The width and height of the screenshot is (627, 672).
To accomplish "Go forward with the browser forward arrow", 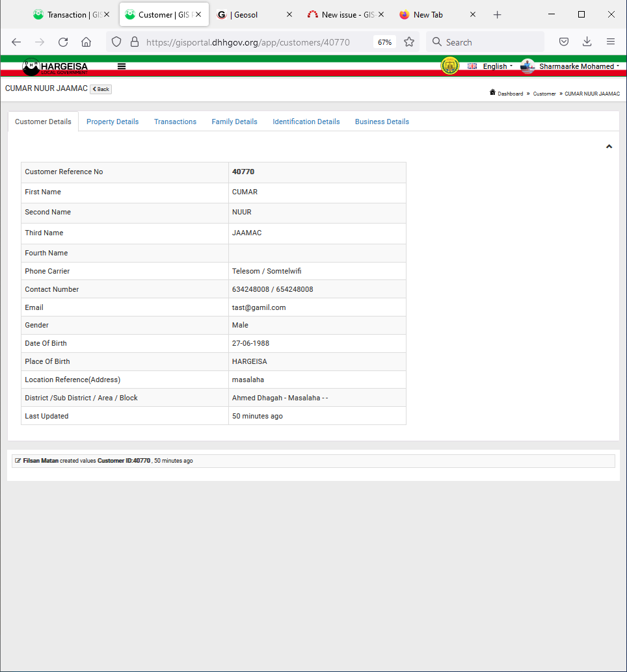I will tap(40, 42).
